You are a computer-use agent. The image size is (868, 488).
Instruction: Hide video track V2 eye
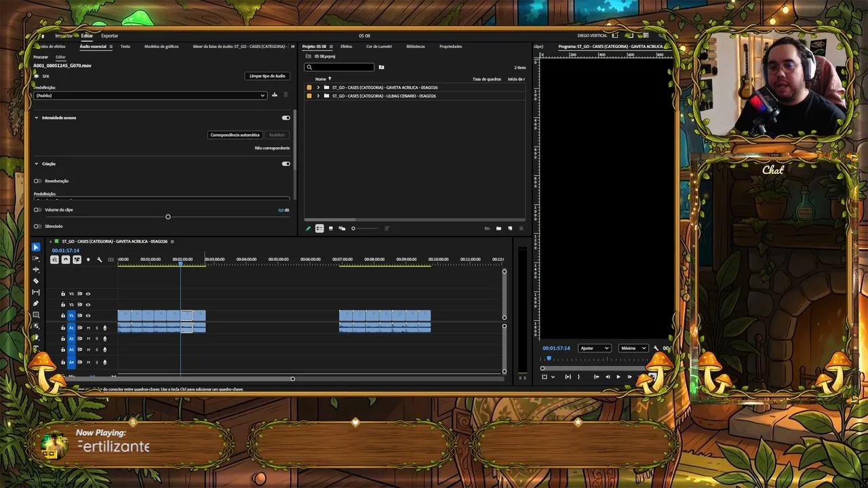(x=87, y=305)
